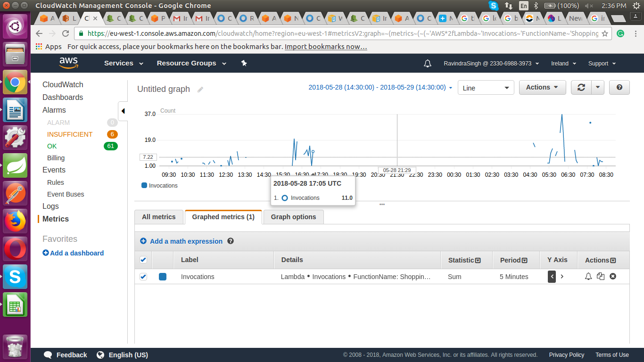This screenshot has width=644, height=362.
Task: Refresh the graph with the refresh icon
Action: coord(581,87)
